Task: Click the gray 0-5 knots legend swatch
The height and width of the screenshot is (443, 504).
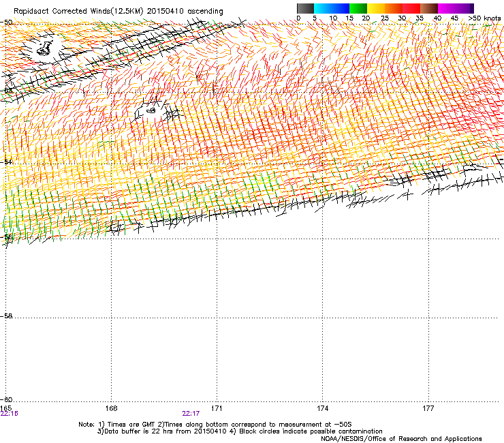Action: tap(305, 8)
